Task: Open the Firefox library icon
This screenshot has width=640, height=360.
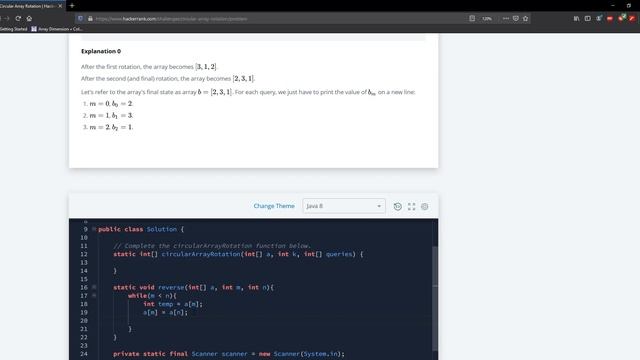Action: [576, 18]
